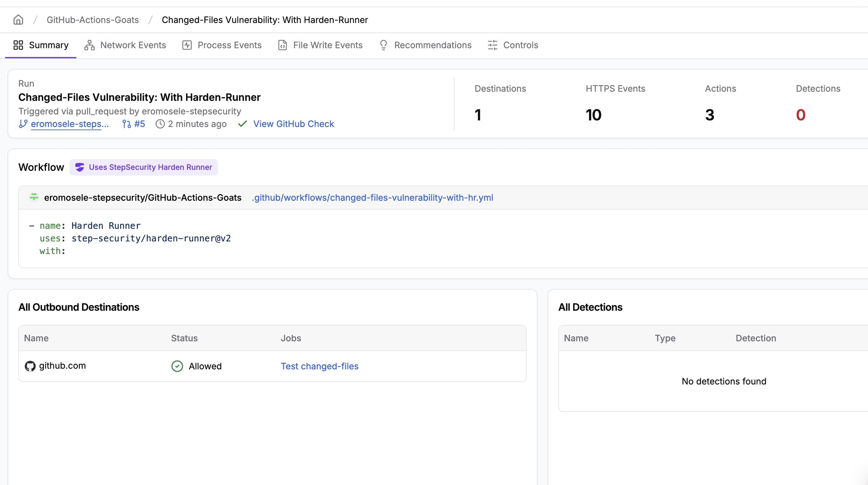
Task: Click the Process Events activity icon
Action: pos(187,45)
